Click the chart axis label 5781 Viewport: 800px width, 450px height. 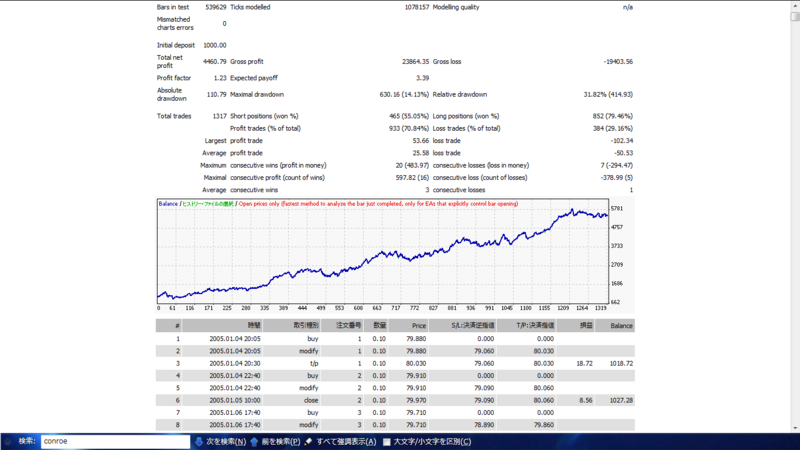click(x=617, y=209)
